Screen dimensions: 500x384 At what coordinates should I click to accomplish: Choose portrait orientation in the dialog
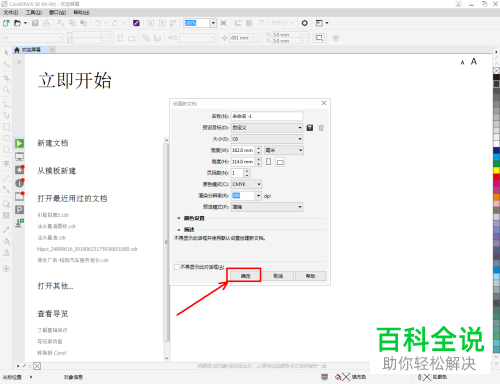[268, 162]
